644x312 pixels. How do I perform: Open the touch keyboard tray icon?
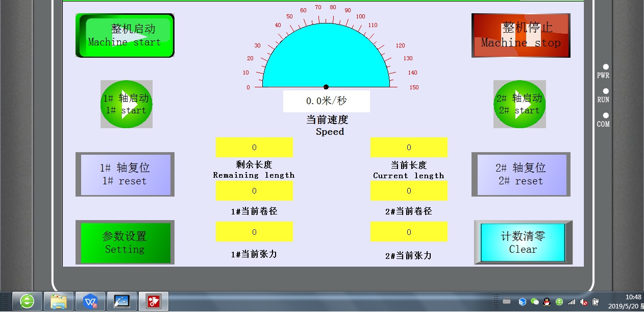point(507,302)
